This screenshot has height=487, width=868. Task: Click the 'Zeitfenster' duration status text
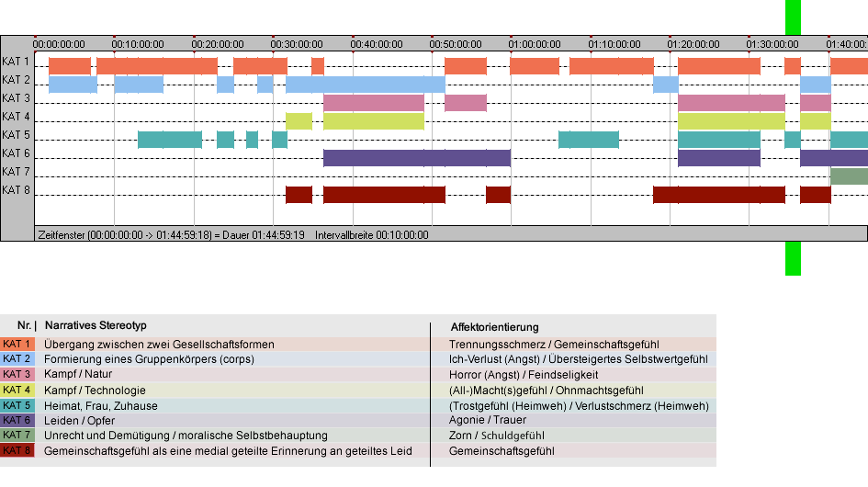click(171, 235)
